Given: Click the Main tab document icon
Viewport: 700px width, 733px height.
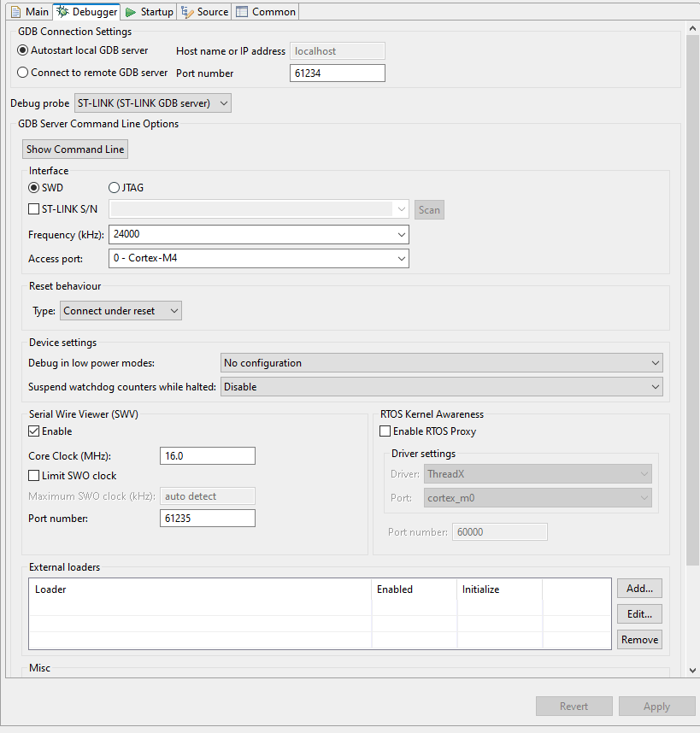Looking at the screenshot, I should (15, 12).
